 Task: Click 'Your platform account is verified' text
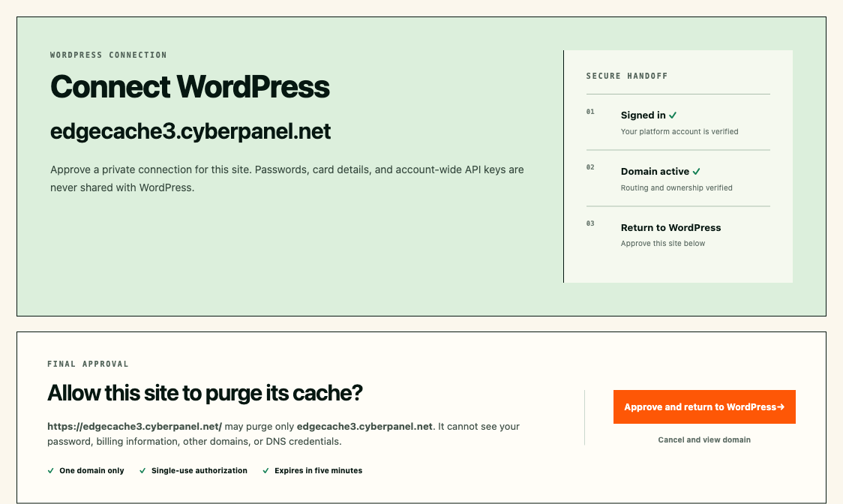point(679,131)
